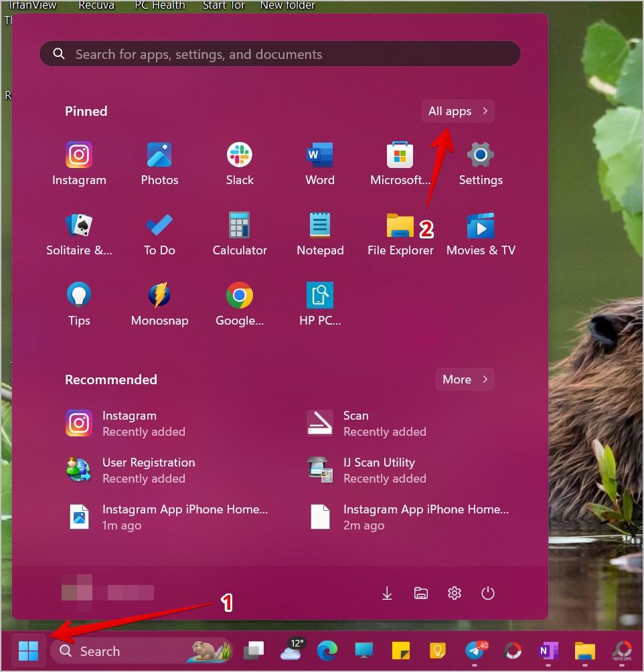This screenshot has height=672, width=644.
Task: Open IJ Scan Utility under Recommended
Action: [366, 470]
